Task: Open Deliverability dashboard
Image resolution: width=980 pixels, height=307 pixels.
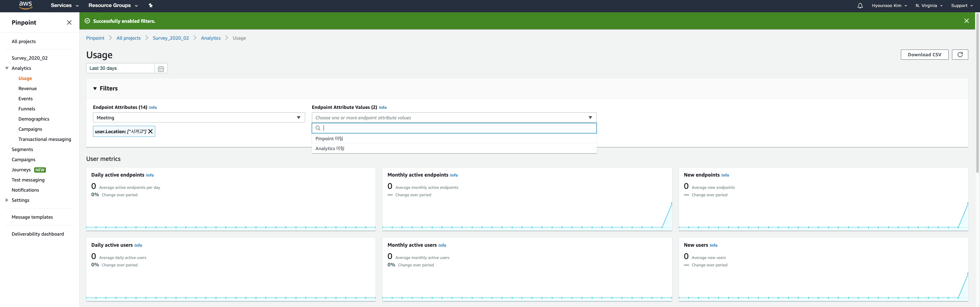Action: click(38, 234)
